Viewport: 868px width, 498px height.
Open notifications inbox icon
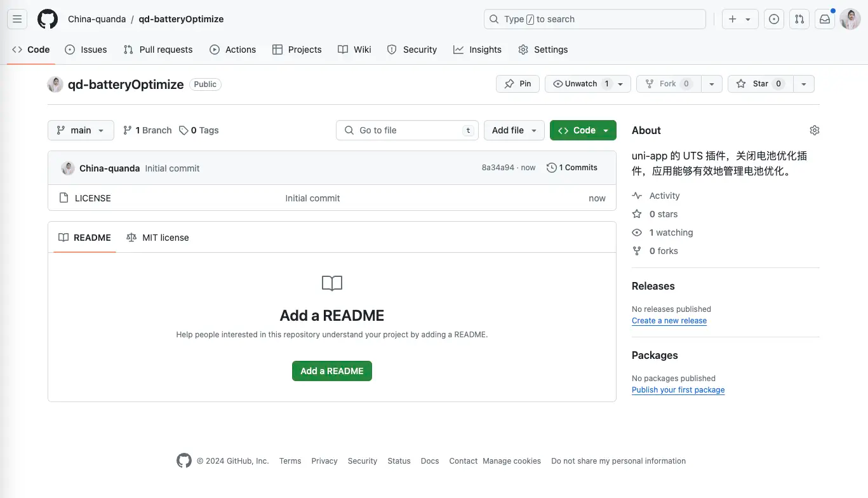click(x=824, y=19)
